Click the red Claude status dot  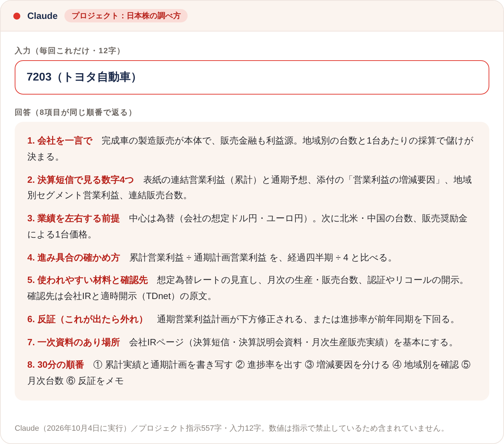click(17, 16)
